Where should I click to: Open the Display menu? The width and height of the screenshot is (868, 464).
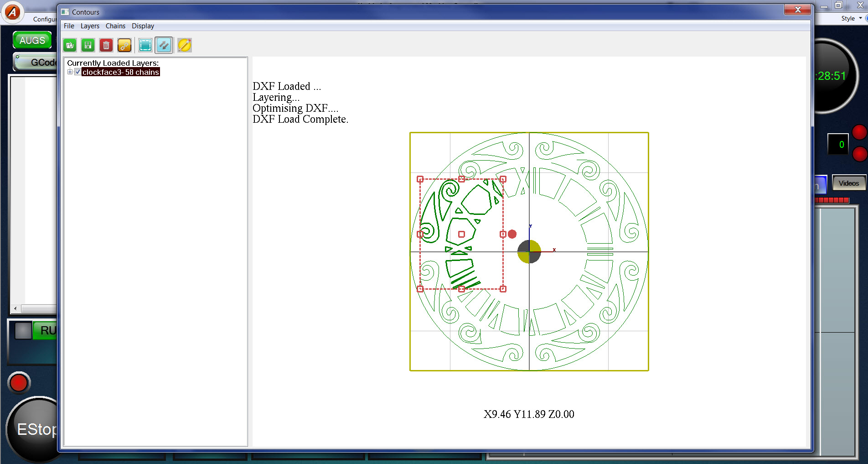click(143, 26)
